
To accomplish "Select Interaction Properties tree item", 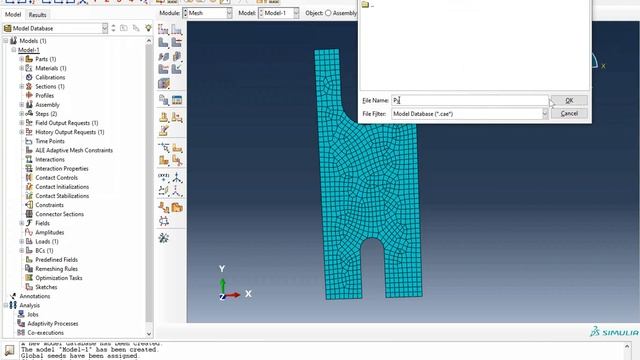I will 62,169.
